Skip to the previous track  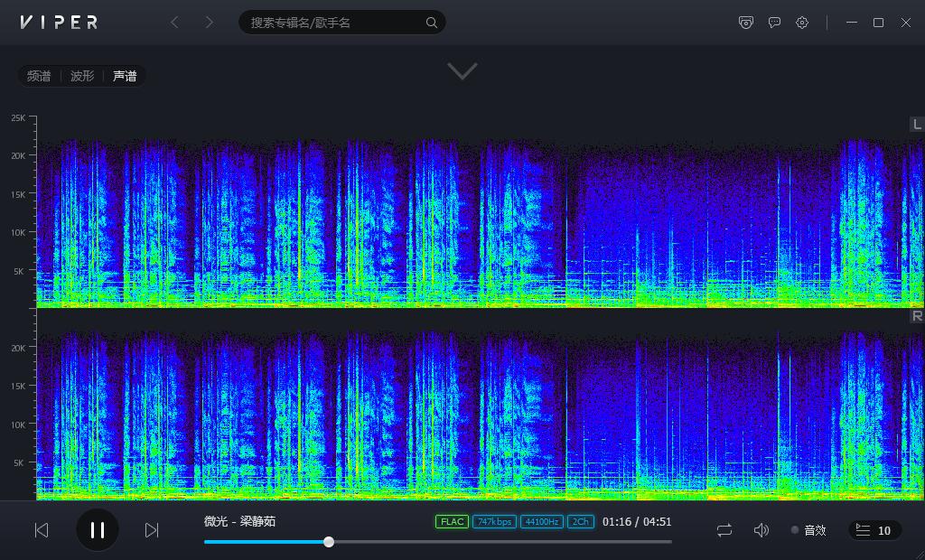point(42,530)
